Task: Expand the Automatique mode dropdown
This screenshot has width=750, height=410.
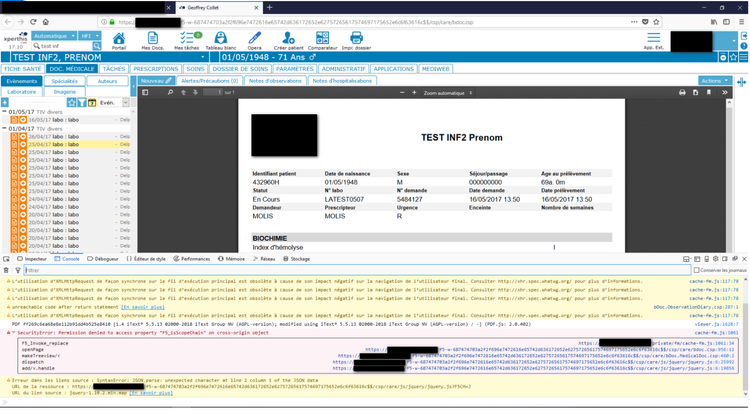Action: tap(54, 36)
